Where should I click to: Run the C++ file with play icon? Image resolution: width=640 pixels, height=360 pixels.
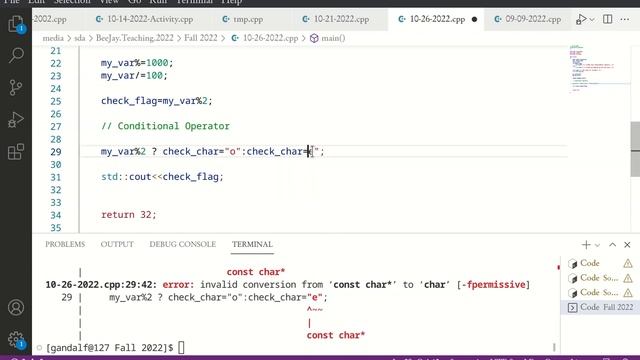(581, 19)
